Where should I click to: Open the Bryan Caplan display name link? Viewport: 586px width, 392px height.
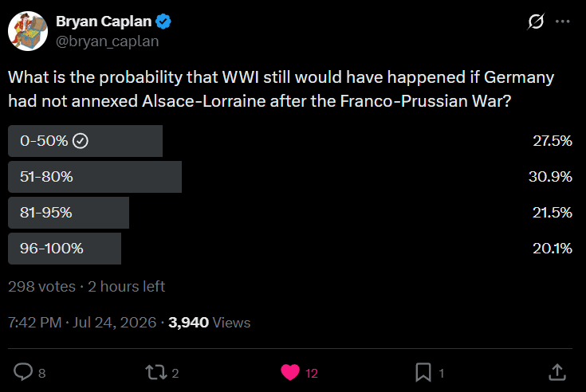(x=104, y=22)
